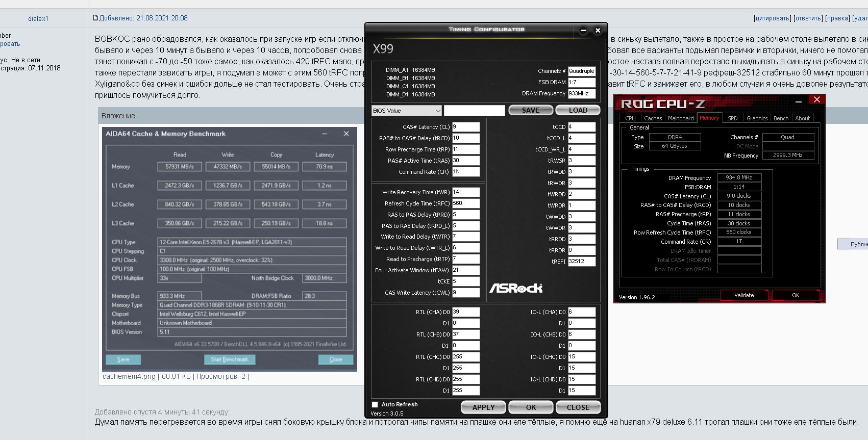868x440 pixels.
Task: Click Save in AIDA64 benchmark
Action: [123, 359]
